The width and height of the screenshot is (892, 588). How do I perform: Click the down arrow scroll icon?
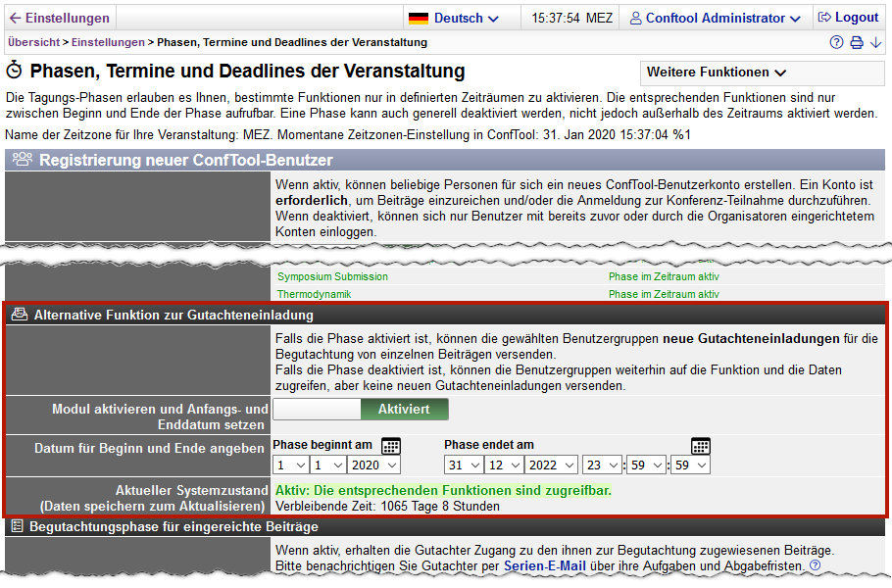875,43
